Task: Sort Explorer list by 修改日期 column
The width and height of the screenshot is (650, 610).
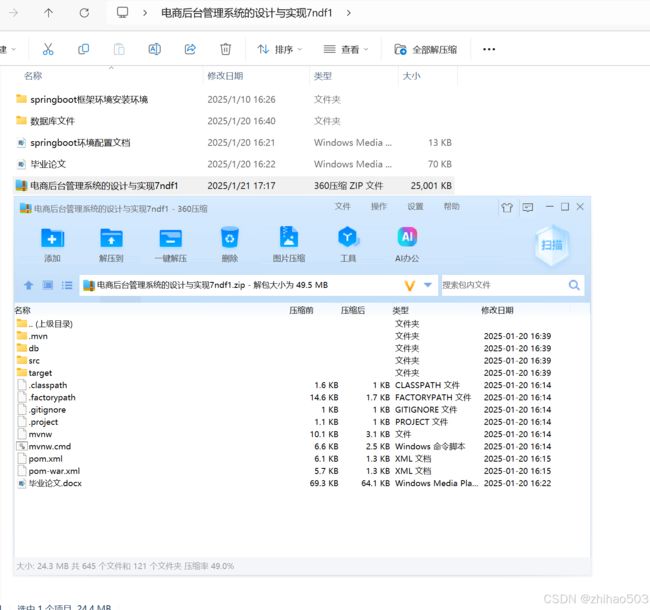Action: 225,76
